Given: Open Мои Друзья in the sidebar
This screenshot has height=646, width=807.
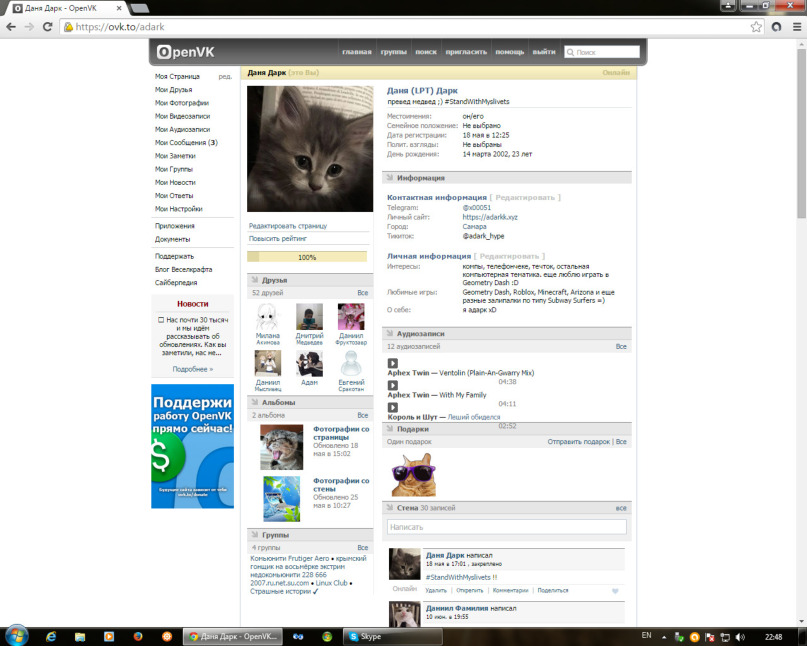Looking at the screenshot, I should (x=173, y=90).
